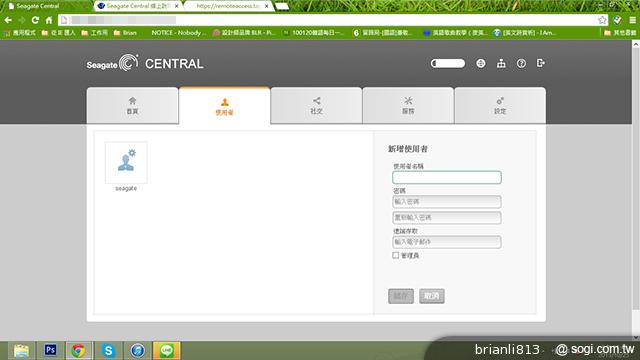Open the Services tab
This screenshot has height=360, width=640.
[408, 105]
